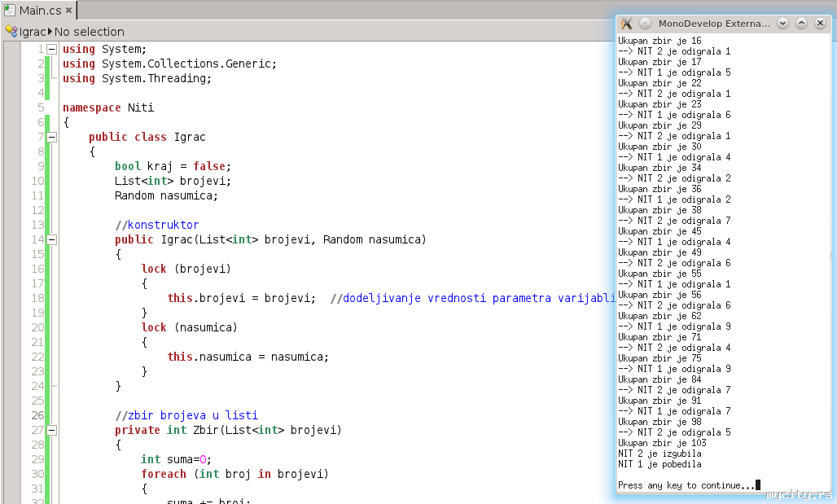Click the Press any key to continue prompt

pos(686,485)
